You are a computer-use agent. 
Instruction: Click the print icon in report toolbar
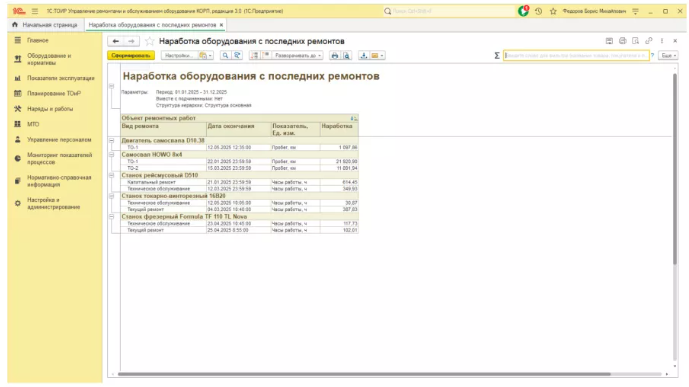tap(335, 55)
